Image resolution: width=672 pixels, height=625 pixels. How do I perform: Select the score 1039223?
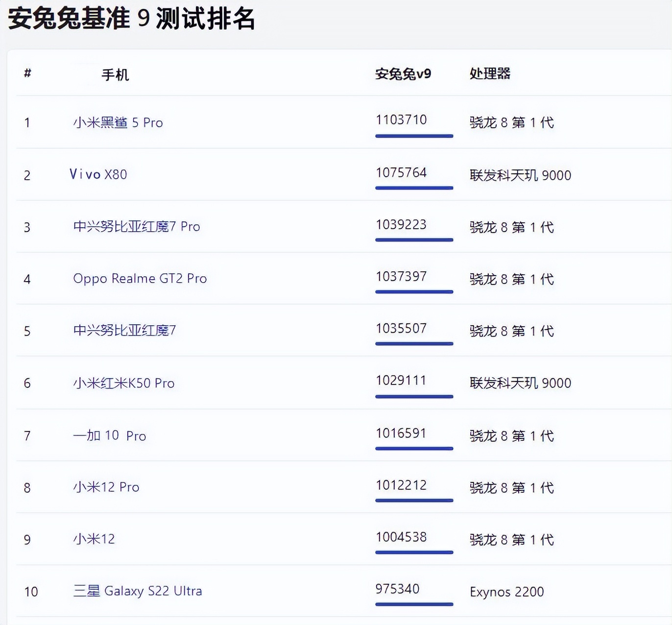pyautogui.click(x=401, y=224)
